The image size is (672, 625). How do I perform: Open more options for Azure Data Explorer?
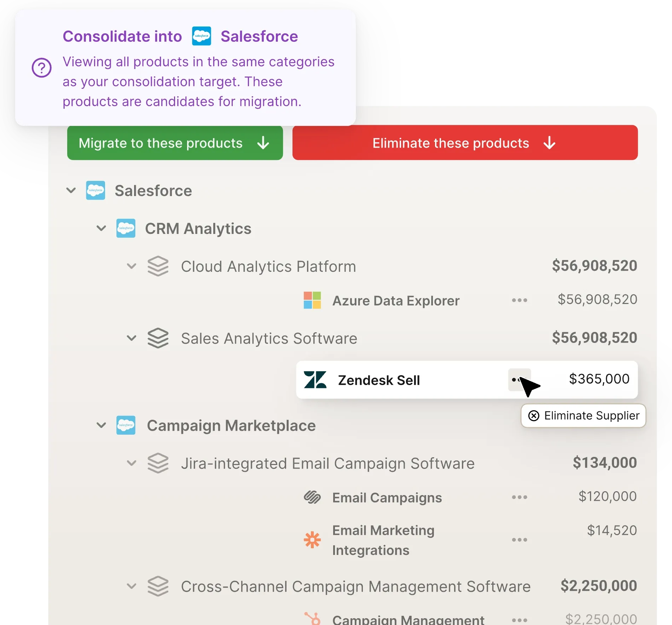[x=520, y=300]
